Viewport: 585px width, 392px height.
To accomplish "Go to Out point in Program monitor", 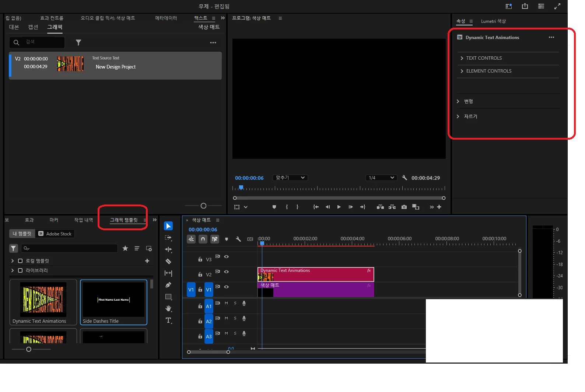I will click(x=363, y=207).
